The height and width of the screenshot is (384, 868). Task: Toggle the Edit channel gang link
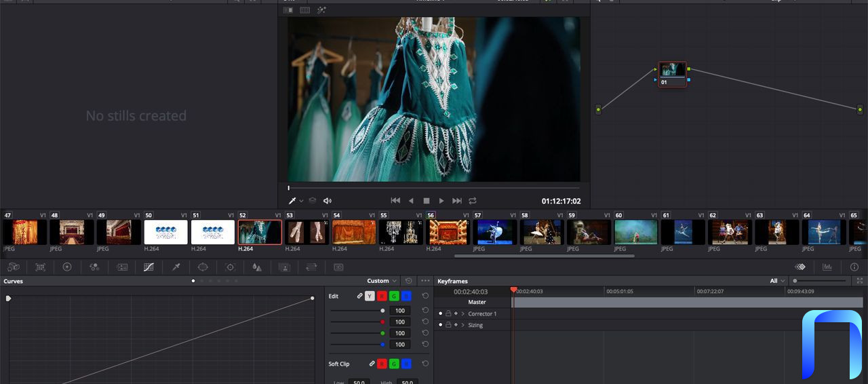[x=360, y=296]
